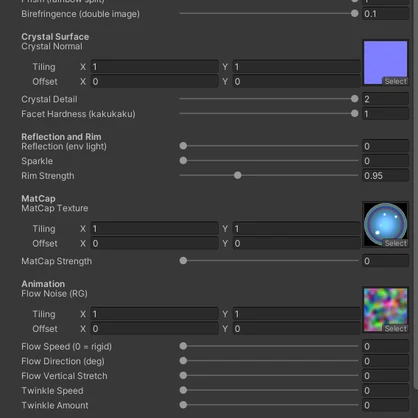Click the Reflection and Rim section header
418x418 pixels.
61,137
